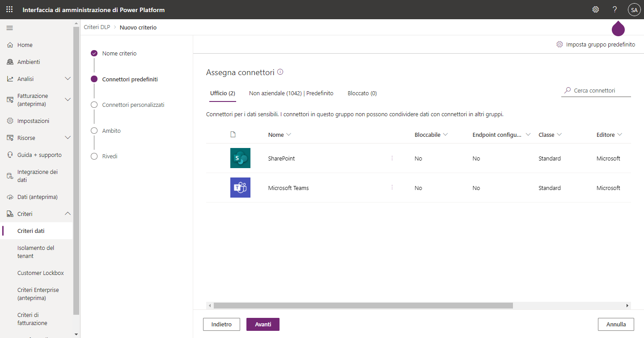Click the Integrazione dei dati icon

point(10,176)
